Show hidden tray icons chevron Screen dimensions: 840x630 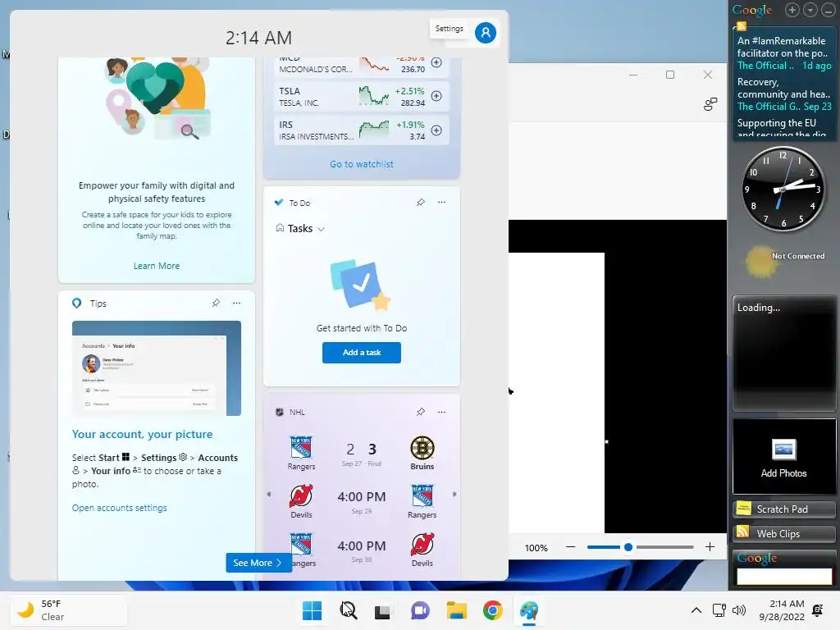pos(696,610)
